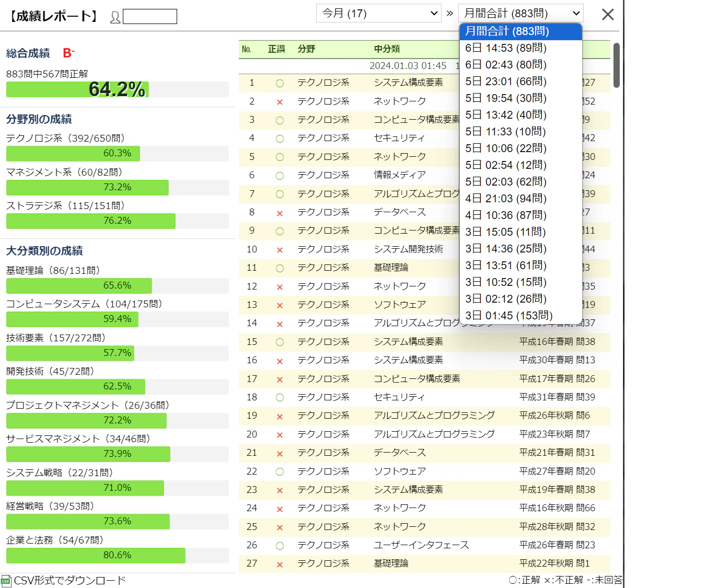The width and height of the screenshot is (707, 588).
Task: Select session 5日 19:54 (30問)
Action: pos(521,98)
